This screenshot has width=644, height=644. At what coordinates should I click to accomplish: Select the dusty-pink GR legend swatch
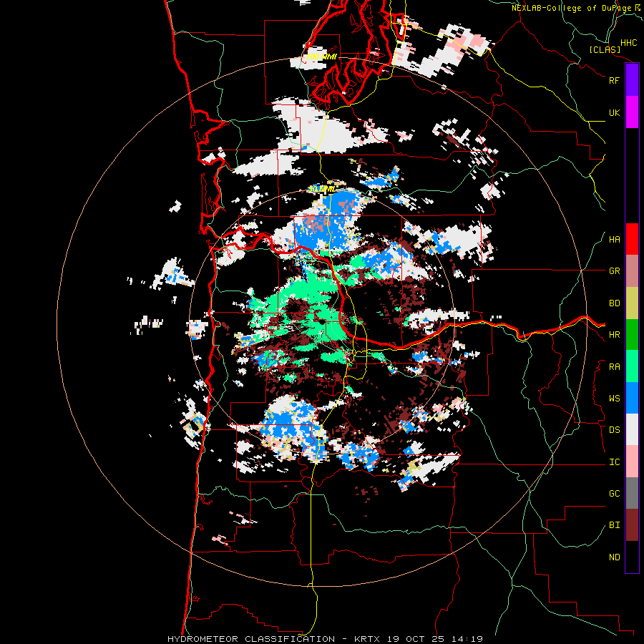(632, 271)
